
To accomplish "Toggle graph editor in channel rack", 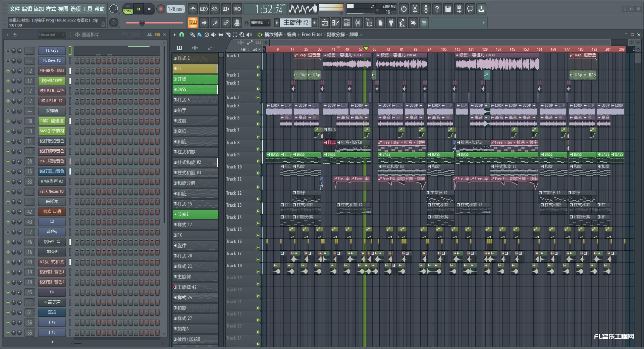I will (x=149, y=35).
